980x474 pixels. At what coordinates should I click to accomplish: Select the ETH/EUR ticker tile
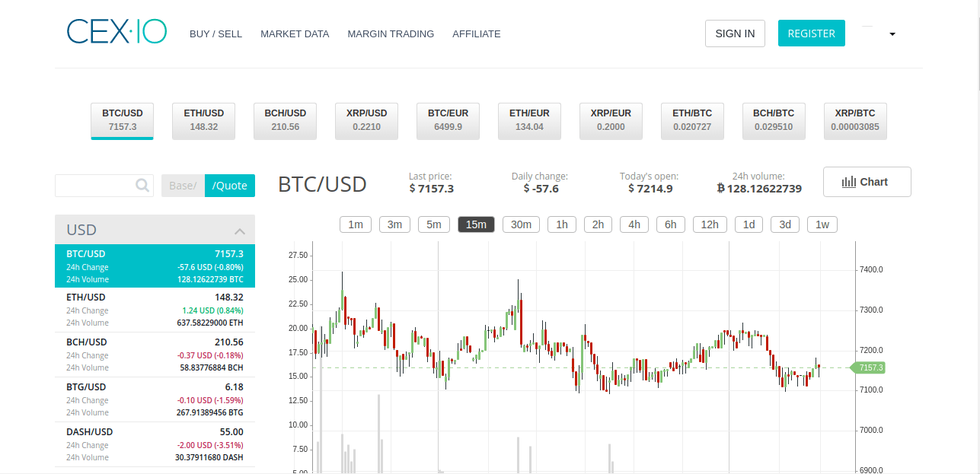pyautogui.click(x=529, y=120)
